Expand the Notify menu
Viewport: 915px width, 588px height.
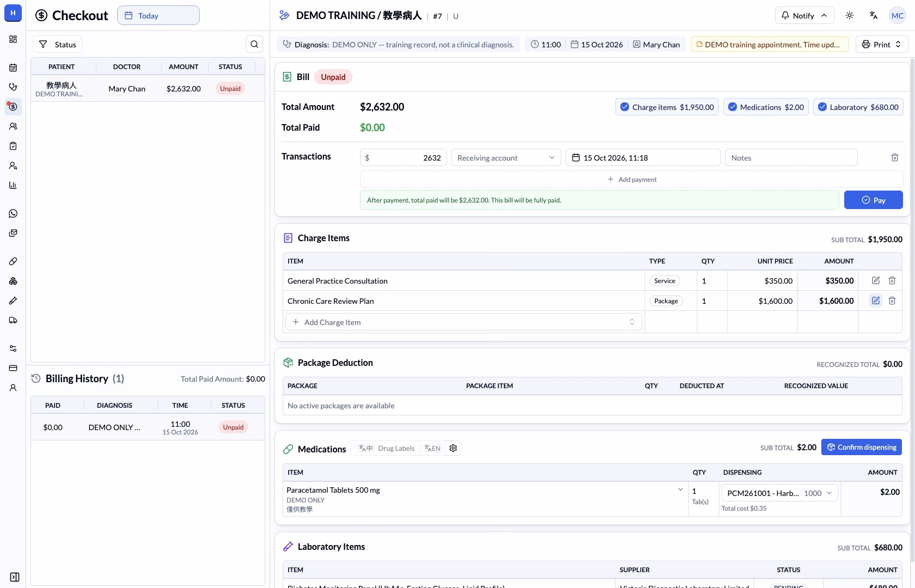click(x=804, y=15)
